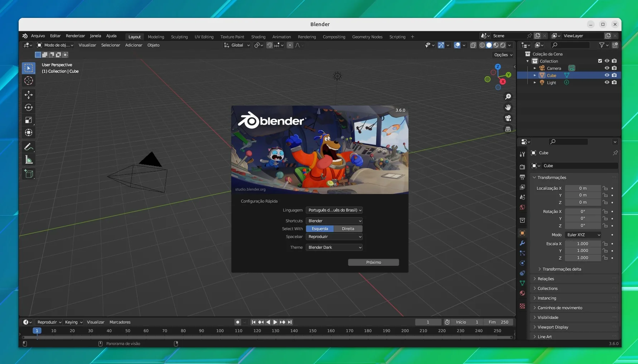Open the Renderizar menu
638x364 pixels.
pos(75,36)
